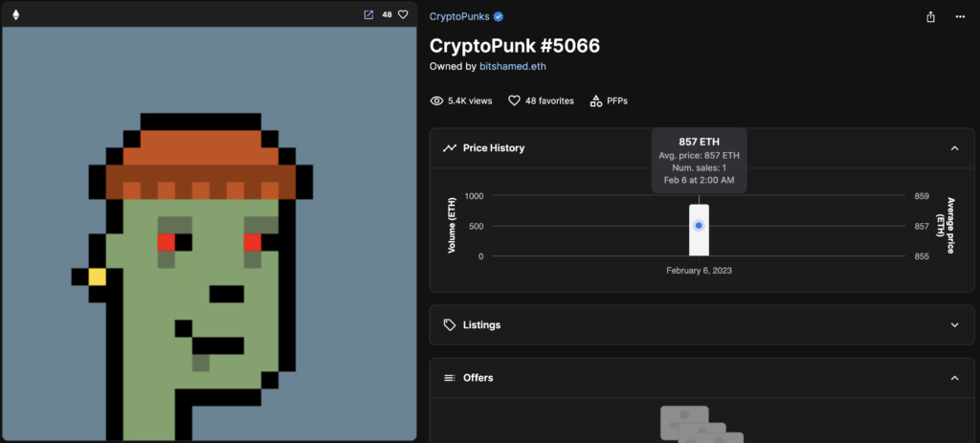Open the CryptoPunks collection link
The image size is (980, 443).
(x=459, y=16)
